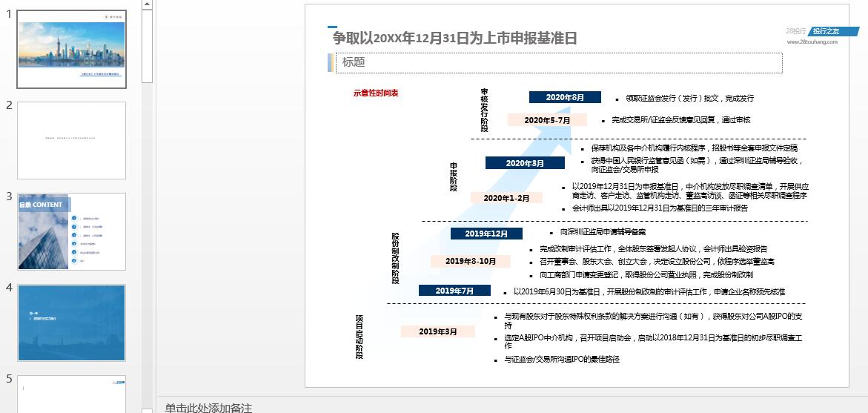Click the 向深圳证监局申请辅导备案 bullet text
The image size is (868, 413).
603,232
